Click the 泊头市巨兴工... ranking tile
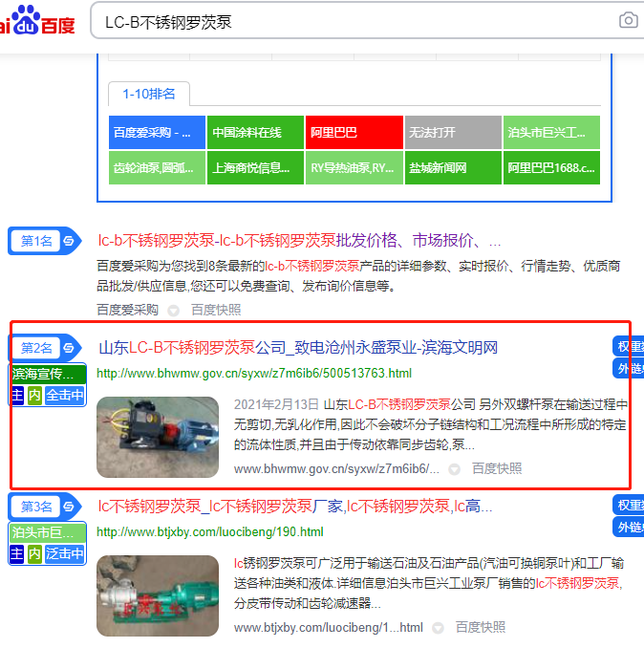The height and width of the screenshot is (648, 644). coord(551,132)
